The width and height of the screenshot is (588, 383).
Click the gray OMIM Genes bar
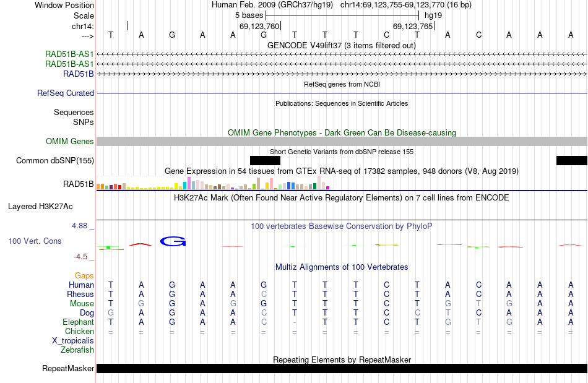pos(342,141)
